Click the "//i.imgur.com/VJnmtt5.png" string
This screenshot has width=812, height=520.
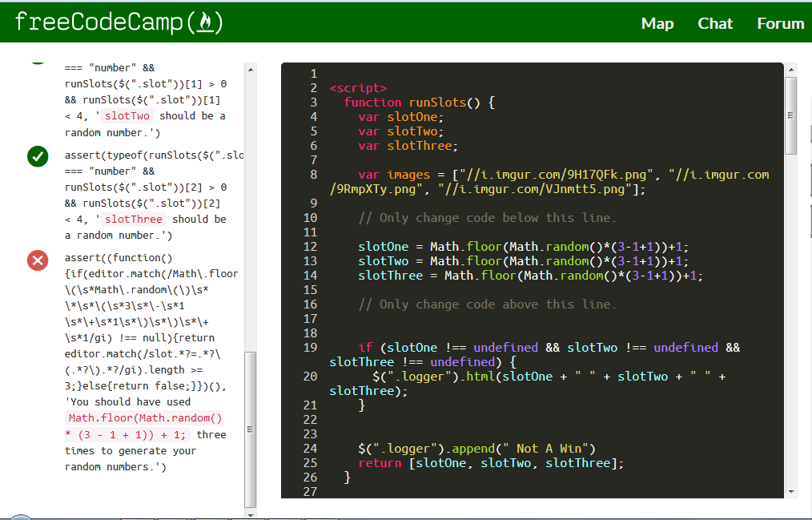(534, 190)
